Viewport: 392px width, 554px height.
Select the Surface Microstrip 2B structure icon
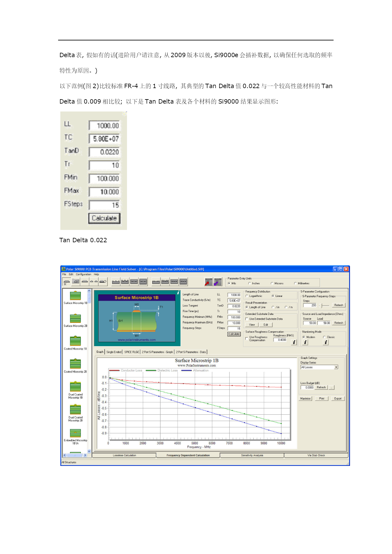pyautogui.click(x=75, y=318)
